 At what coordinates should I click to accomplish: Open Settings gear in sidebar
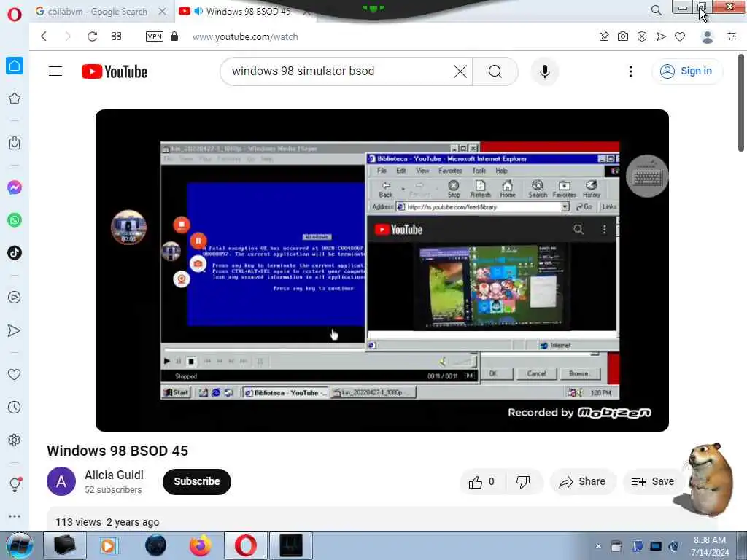click(15, 440)
